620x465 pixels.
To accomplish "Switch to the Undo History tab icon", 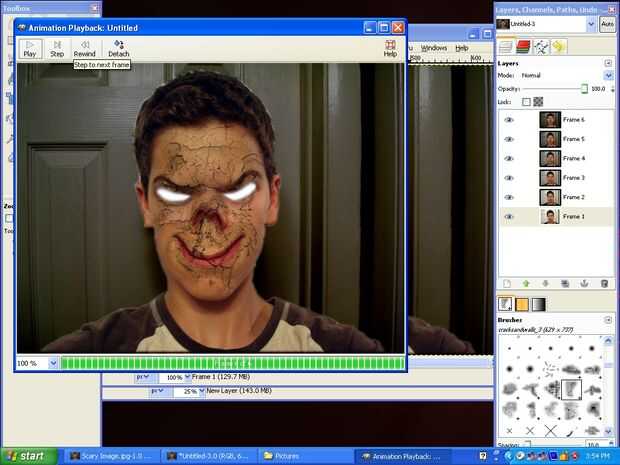I will coord(558,47).
